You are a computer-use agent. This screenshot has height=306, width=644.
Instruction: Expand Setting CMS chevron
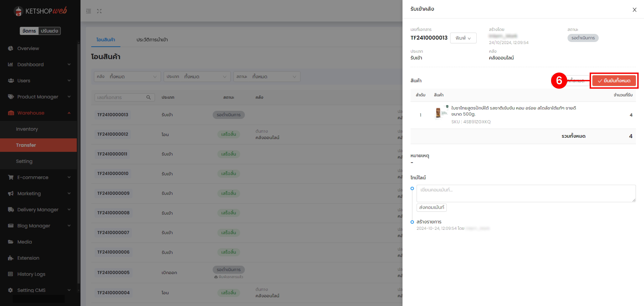point(69,290)
